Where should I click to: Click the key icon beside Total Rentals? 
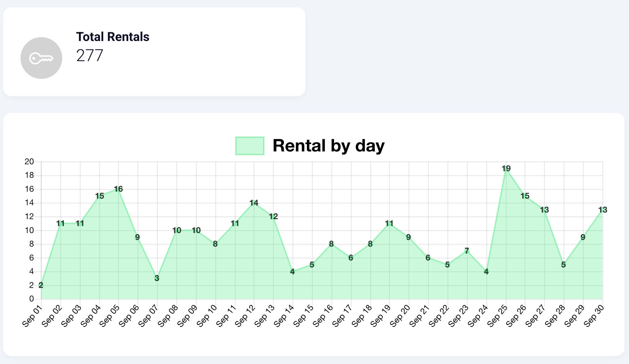coord(41,58)
